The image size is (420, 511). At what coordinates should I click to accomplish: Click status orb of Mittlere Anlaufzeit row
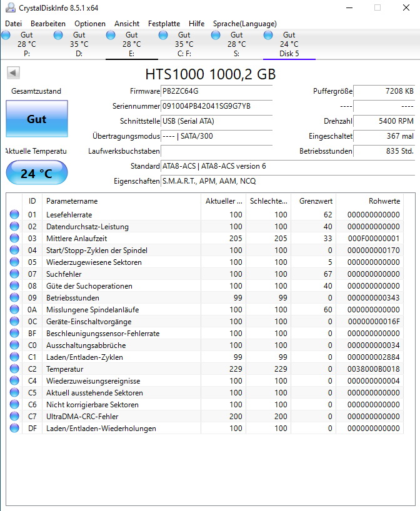pos(14,238)
